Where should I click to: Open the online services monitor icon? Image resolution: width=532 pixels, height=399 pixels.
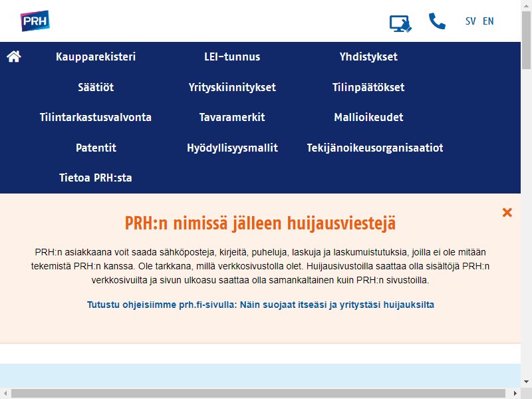tap(400, 24)
